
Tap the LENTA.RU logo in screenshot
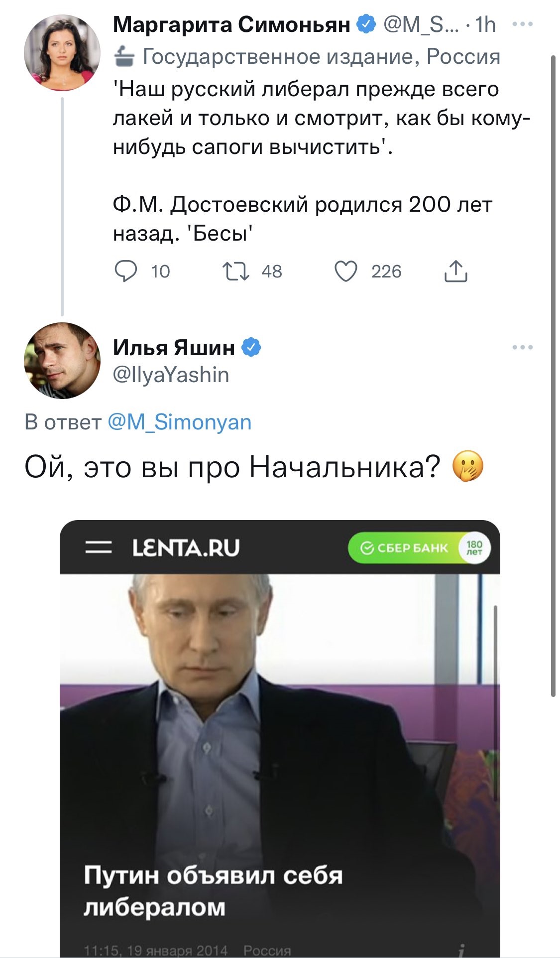186,547
